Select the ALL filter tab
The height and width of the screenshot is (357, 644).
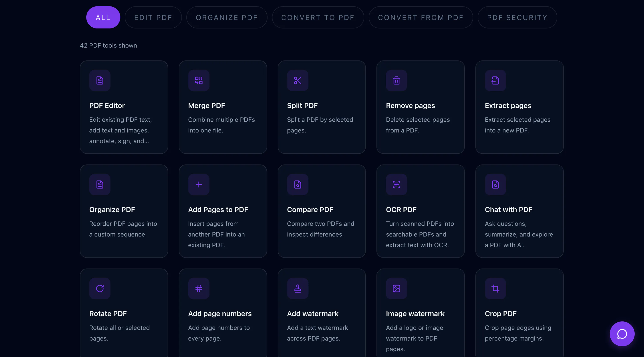103,18
